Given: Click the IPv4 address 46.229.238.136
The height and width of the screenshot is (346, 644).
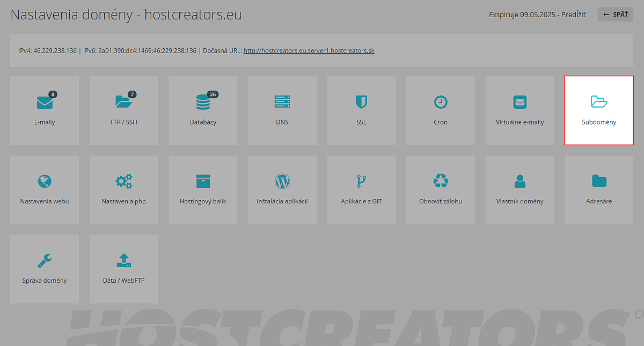Looking at the screenshot, I should 55,51.
